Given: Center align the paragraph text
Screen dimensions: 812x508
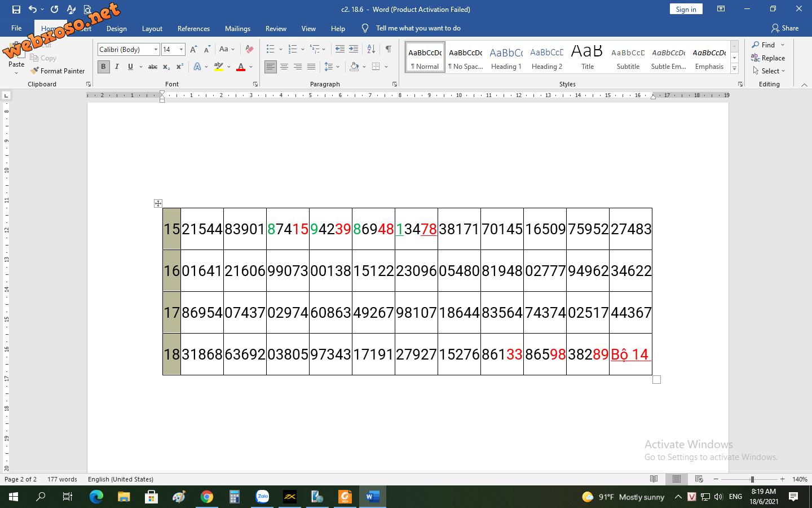Looking at the screenshot, I should click(x=284, y=67).
